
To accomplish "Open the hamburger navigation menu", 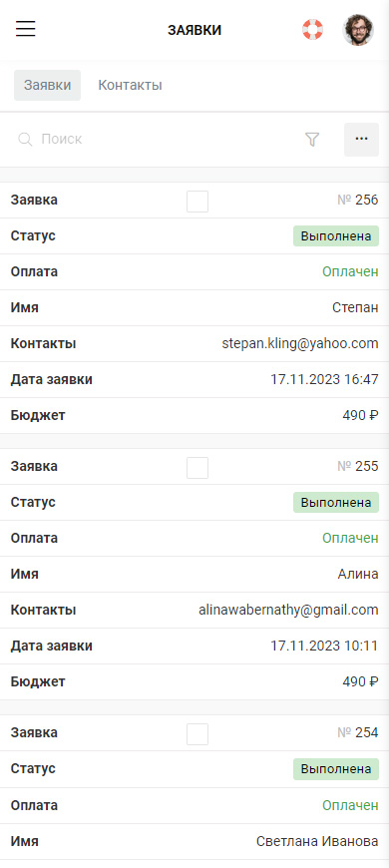I will pyautogui.click(x=26, y=29).
